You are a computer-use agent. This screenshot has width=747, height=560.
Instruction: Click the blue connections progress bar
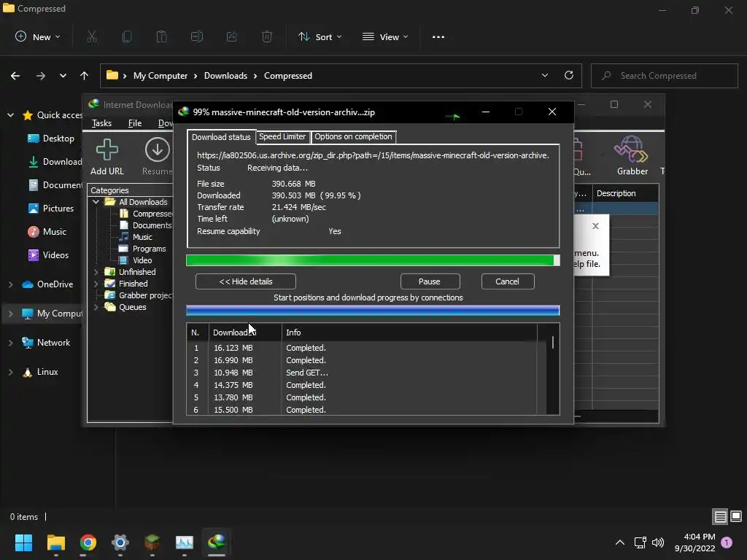pos(373,311)
